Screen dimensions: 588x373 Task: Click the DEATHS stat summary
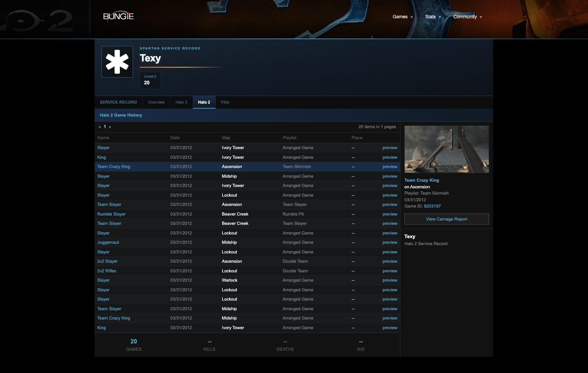285,345
